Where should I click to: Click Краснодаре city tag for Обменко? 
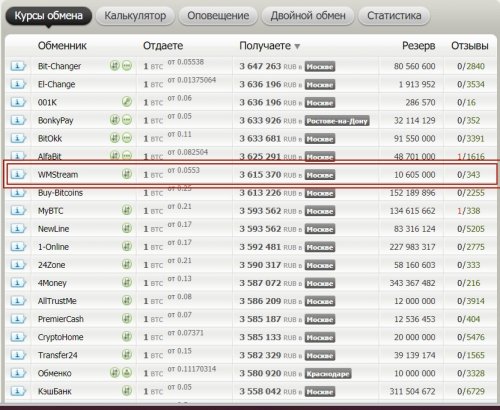[x=328, y=373]
